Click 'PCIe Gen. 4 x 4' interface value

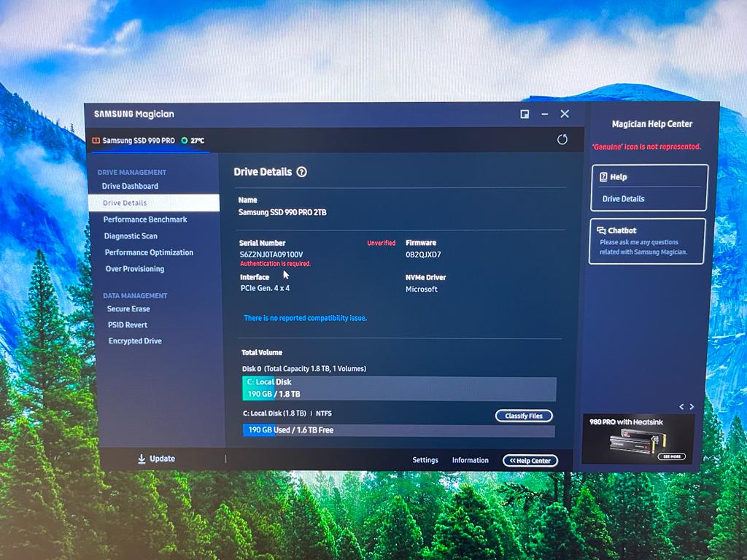tap(265, 288)
